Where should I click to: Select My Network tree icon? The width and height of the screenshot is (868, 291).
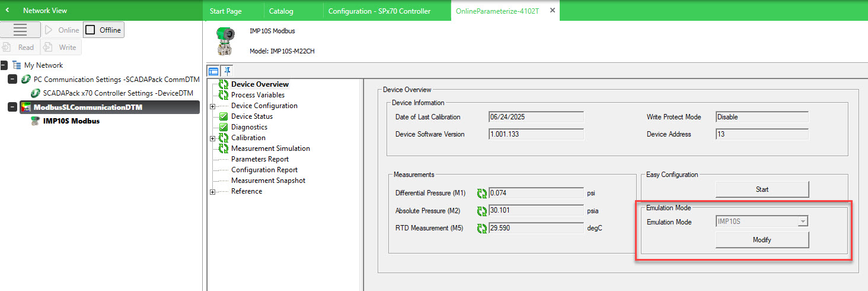(x=17, y=65)
